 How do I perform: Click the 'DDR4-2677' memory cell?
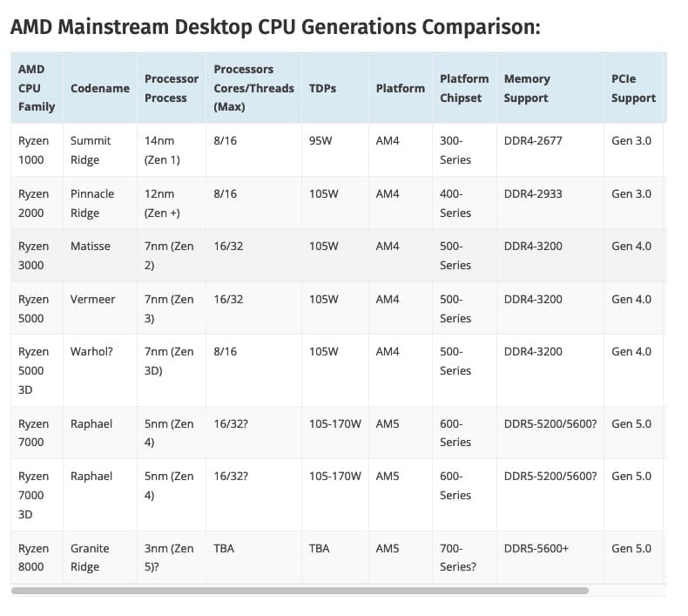(x=550, y=150)
